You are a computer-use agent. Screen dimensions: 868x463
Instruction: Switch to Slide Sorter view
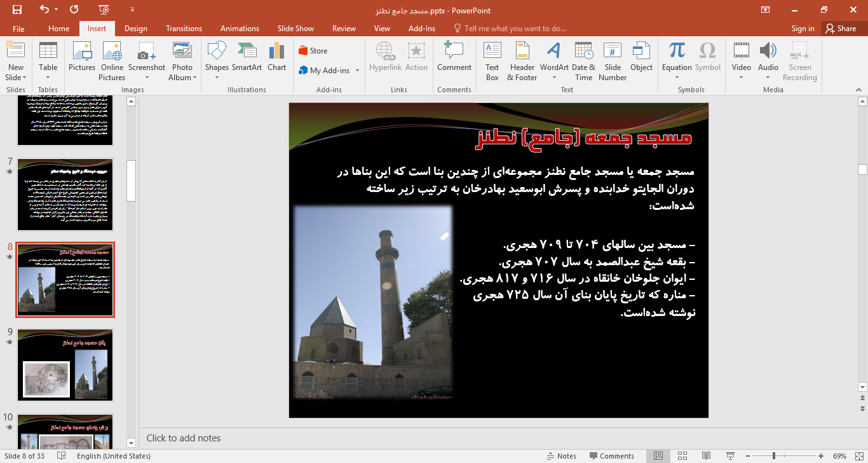682,456
